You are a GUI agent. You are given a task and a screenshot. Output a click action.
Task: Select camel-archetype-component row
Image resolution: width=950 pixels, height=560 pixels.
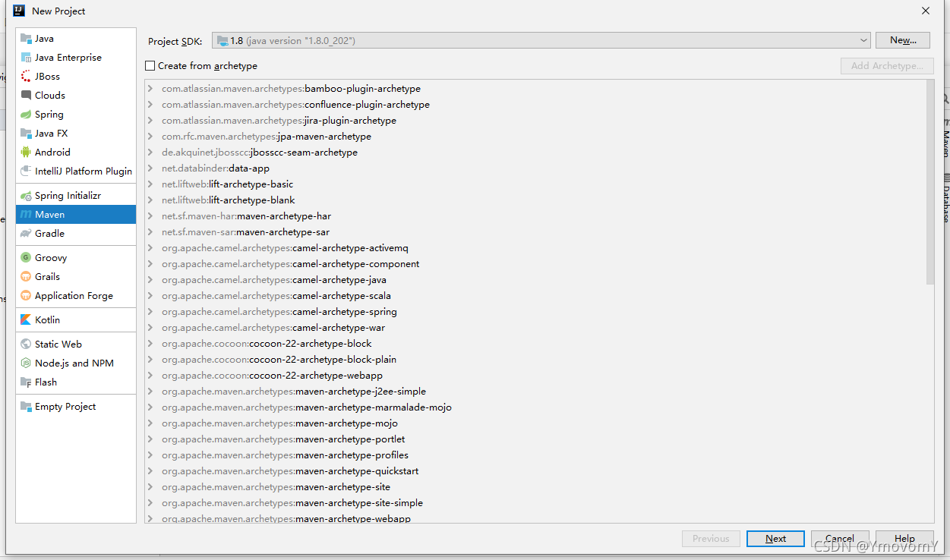coord(535,264)
